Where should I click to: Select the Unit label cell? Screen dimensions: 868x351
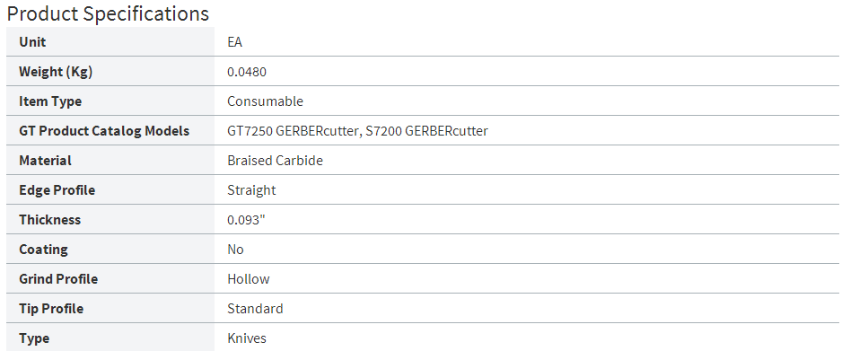click(x=110, y=41)
